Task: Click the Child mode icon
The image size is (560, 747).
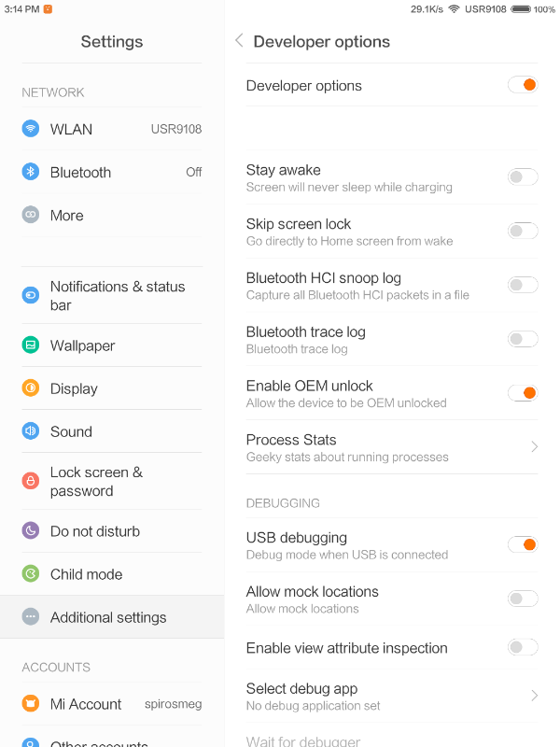Action: (x=31, y=574)
